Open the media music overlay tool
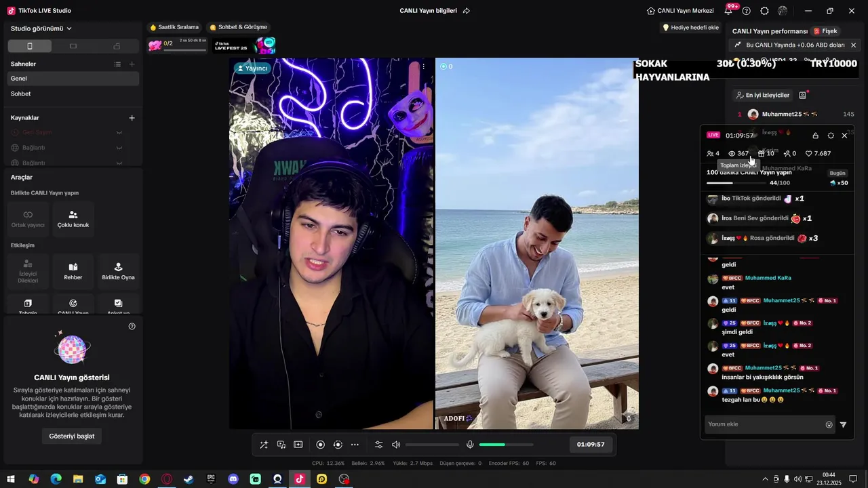868x488 pixels. 281,445
